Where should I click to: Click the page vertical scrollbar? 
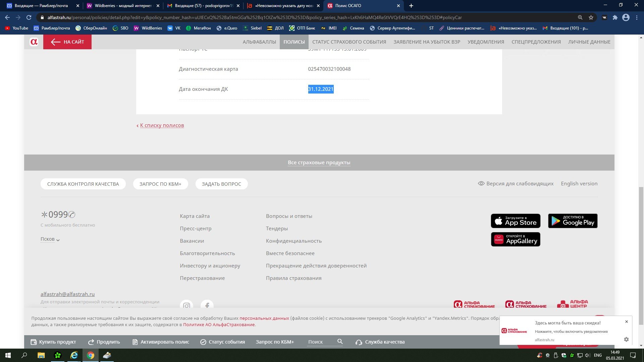tap(641, 256)
